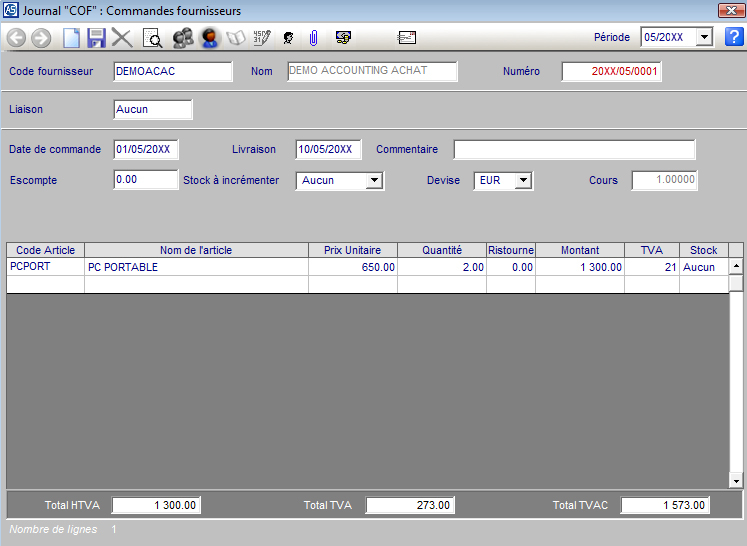Image resolution: width=747 pixels, height=546 pixels.
Task: Click the Date de commande field
Action: point(146,149)
